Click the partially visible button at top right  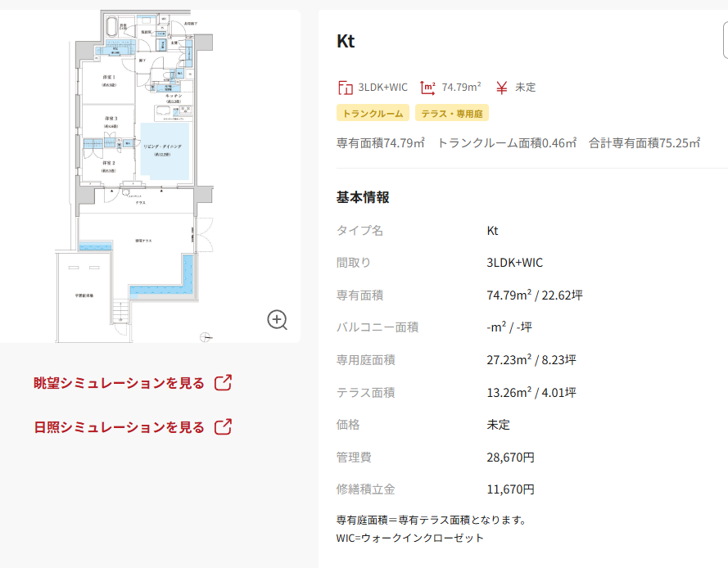(x=725, y=41)
